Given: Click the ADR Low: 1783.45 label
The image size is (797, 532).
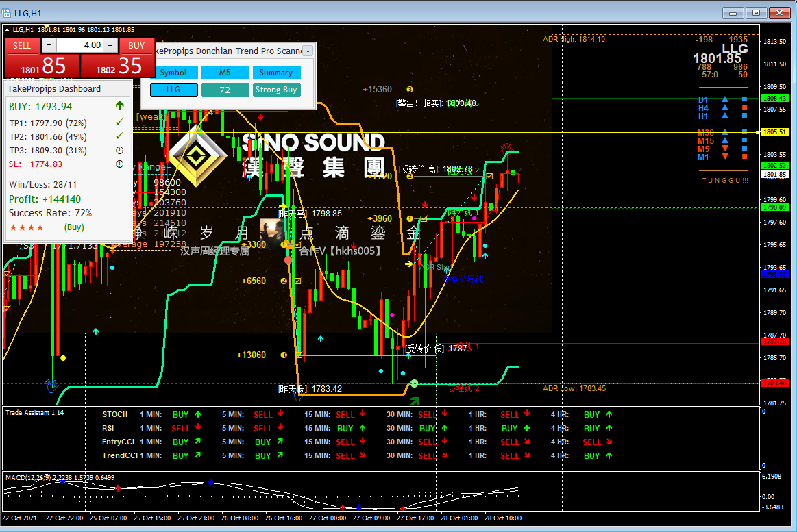Looking at the screenshot, I should click(574, 388).
